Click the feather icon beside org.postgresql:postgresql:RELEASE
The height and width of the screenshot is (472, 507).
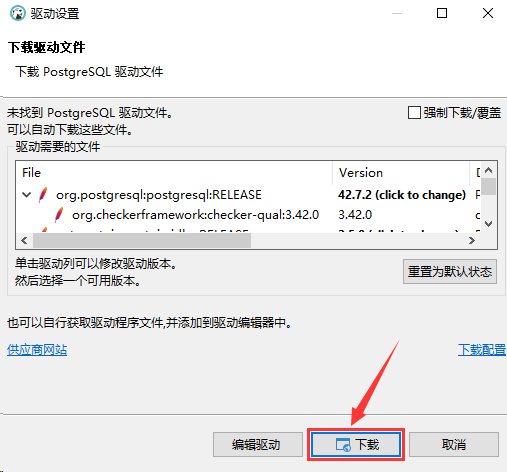(x=43, y=195)
